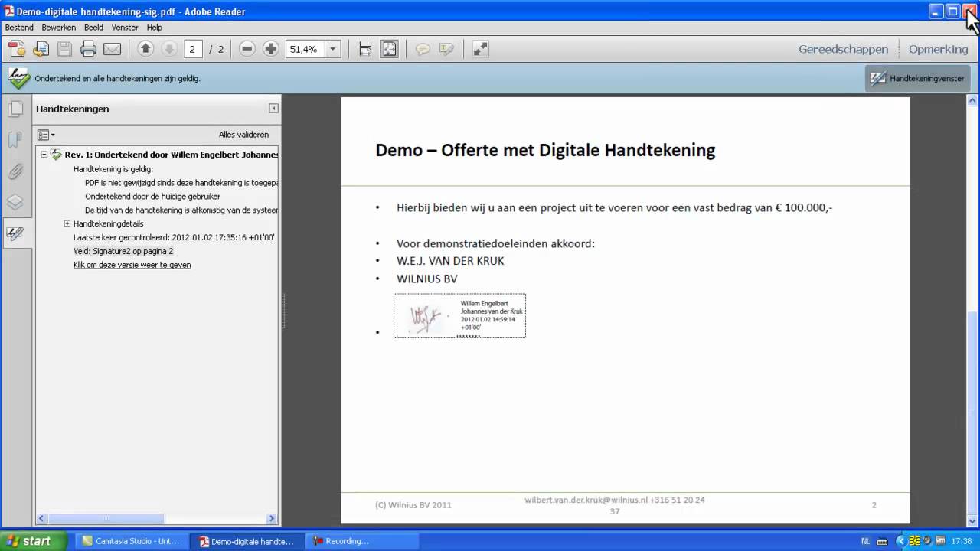The width and height of the screenshot is (980, 551).
Task: Open the signatures panel options dropdown
Action: [x=46, y=135]
